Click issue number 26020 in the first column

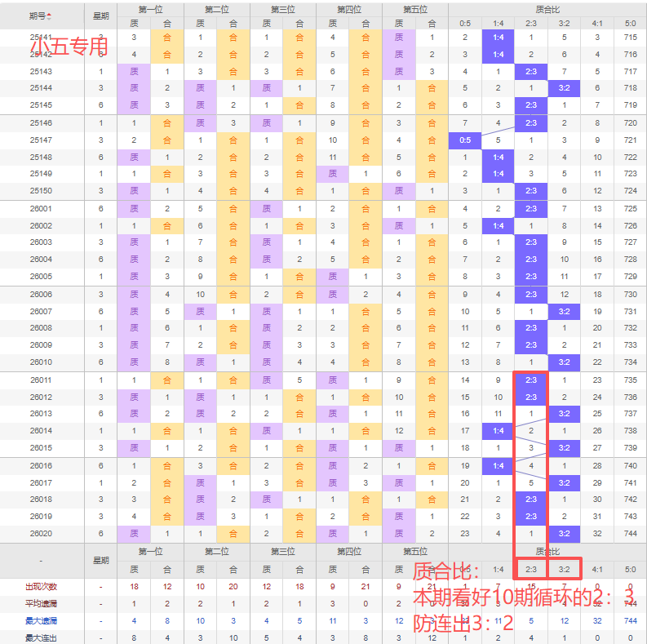coord(41,533)
